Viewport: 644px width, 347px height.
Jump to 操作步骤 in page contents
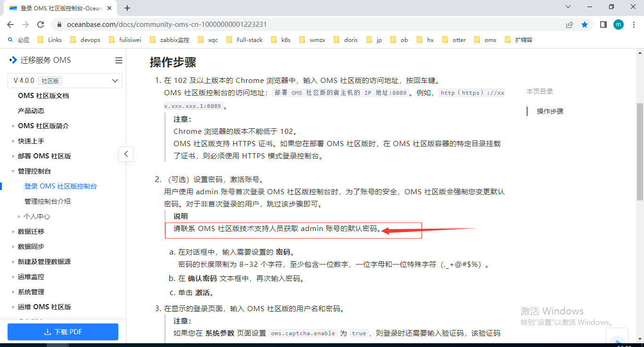[550, 111]
